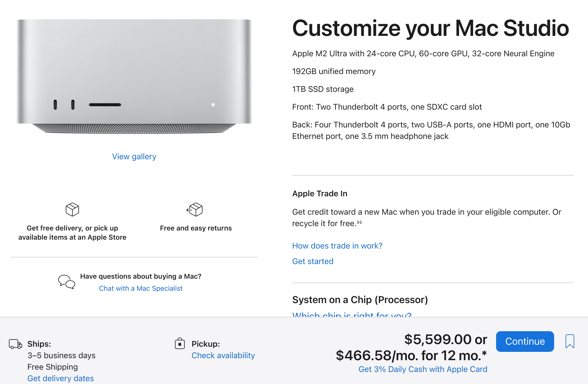Click the System on a Chip heading
Viewport: 588px width, 384px height.
pos(360,300)
